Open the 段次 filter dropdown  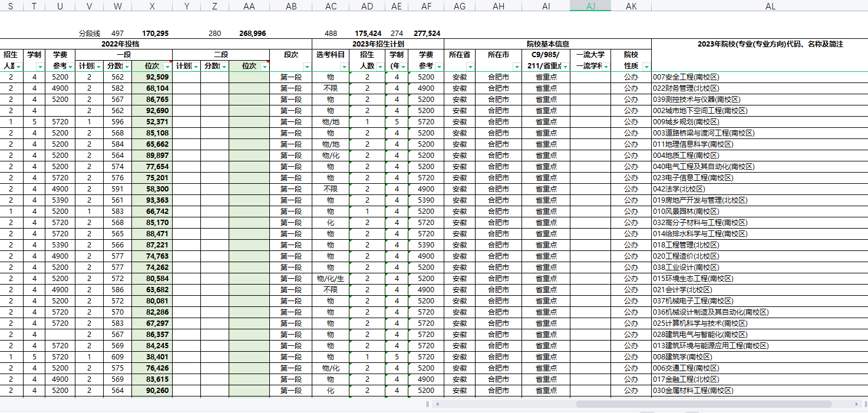coord(306,67)
